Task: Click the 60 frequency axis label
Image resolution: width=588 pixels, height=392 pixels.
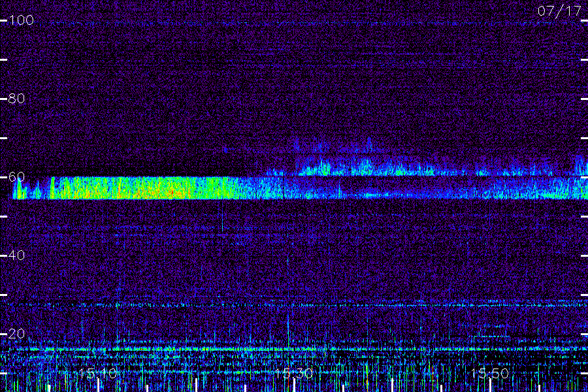Action: (x=16, y=176)
